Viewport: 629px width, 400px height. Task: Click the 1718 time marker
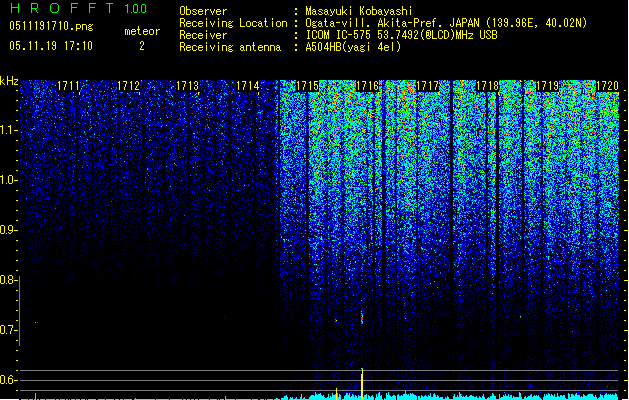487,86
